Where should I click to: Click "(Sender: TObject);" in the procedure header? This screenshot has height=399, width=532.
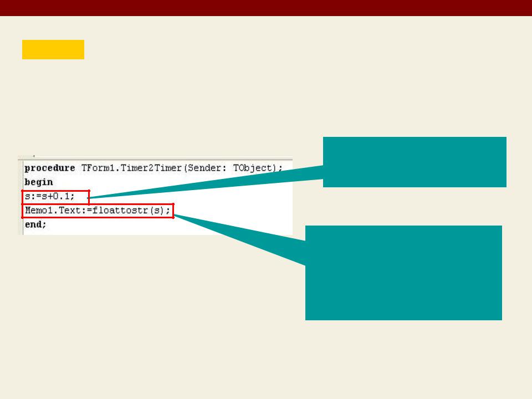tap(234, 168)
